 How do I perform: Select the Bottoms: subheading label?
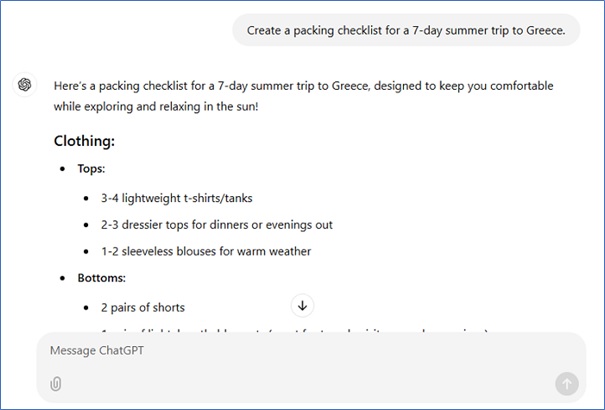(x=101, y=278)
